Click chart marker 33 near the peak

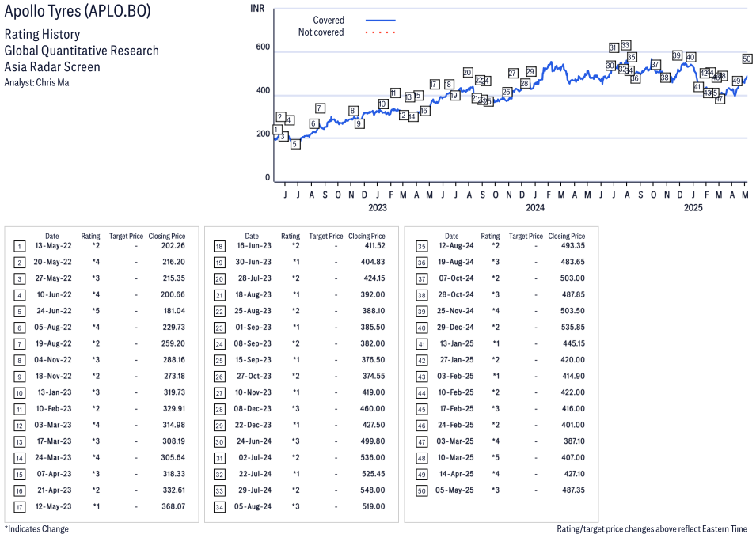[x=625, y=45]
